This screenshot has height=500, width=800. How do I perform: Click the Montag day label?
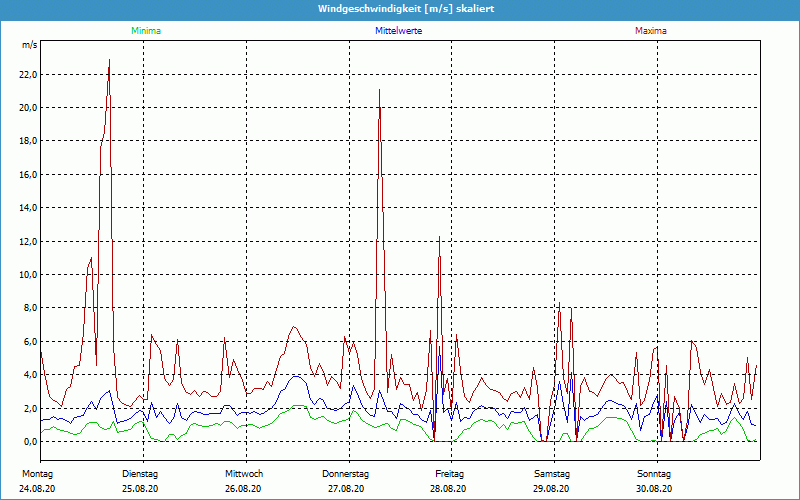37,474
